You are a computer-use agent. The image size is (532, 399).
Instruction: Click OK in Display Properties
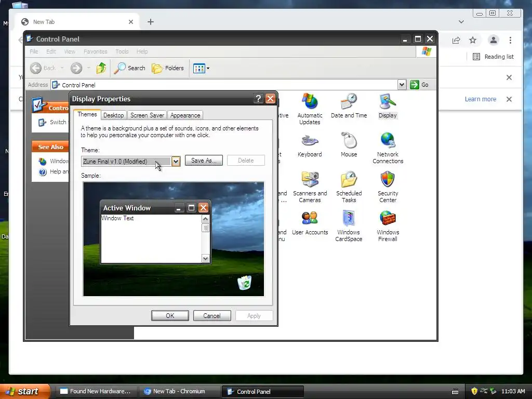click(x=170, y=315)
